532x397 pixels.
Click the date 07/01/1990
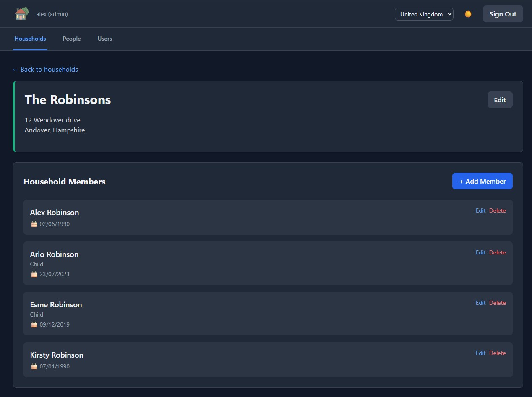55,366
